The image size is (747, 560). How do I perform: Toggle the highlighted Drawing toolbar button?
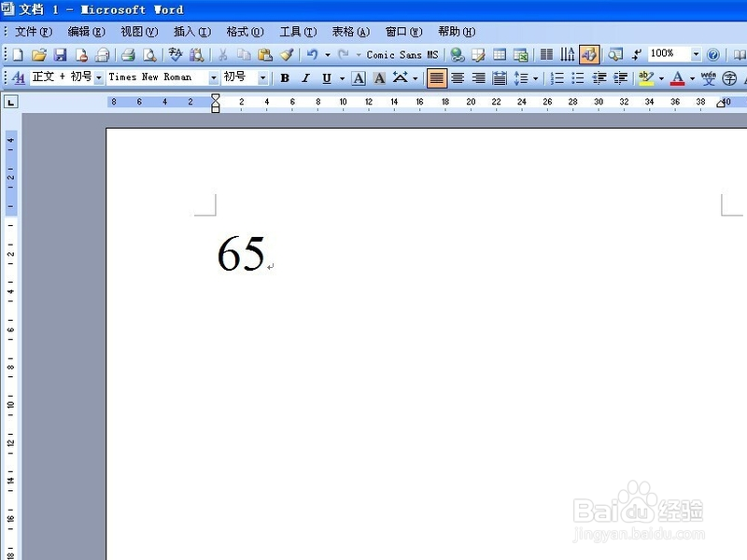tap(589, 55)
